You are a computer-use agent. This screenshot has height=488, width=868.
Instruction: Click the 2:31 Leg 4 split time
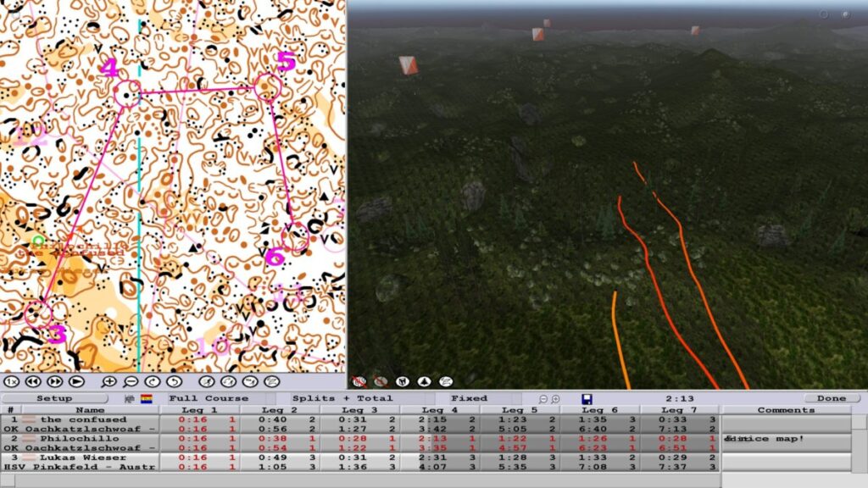(x=432, y=457)
